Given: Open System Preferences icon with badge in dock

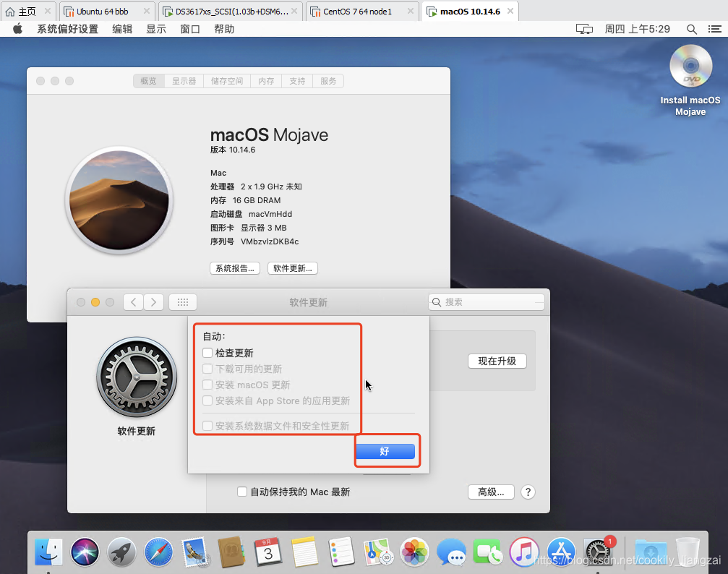Looking at the screenshot, I should (598, 552).
